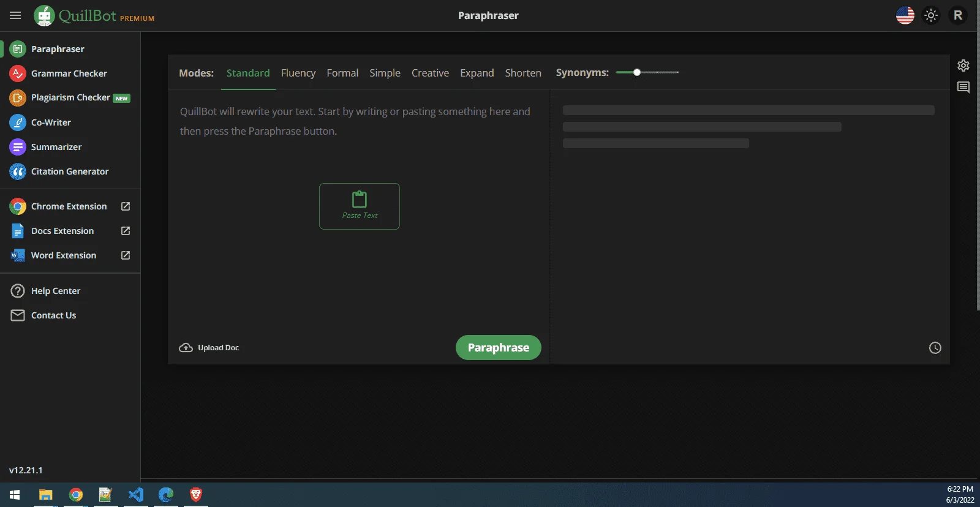Click the Contact Us label
The width and height of the screenshot is (980, 507).
54,315
